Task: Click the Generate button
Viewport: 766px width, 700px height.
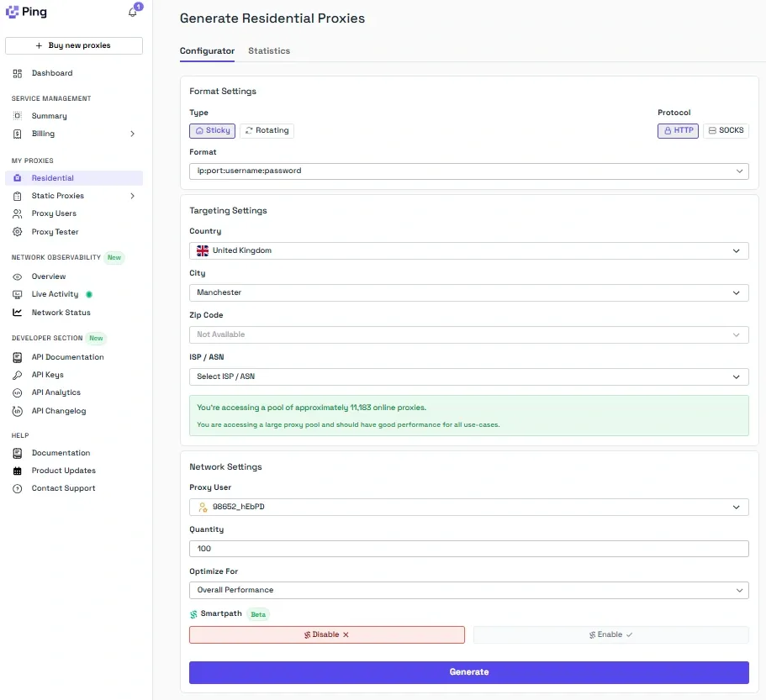Action: point(468,672)
